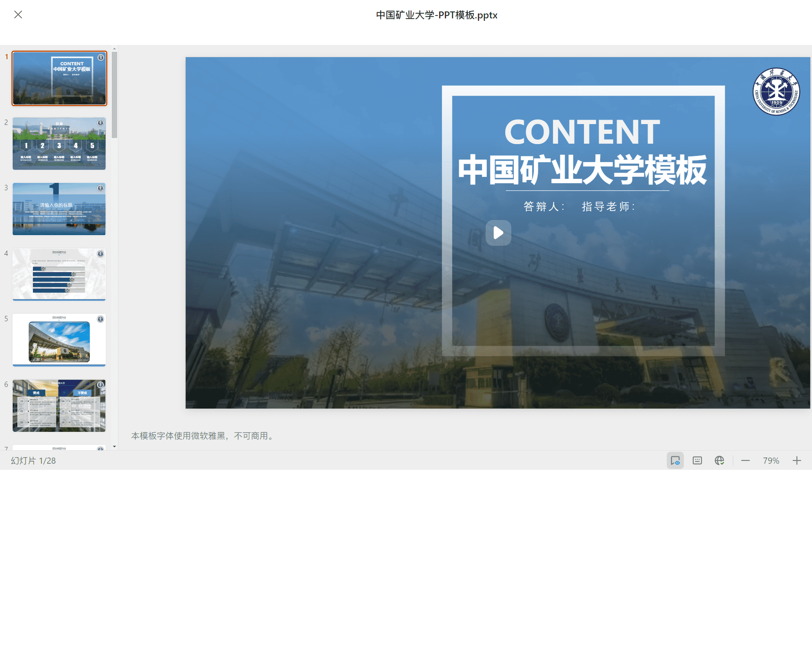This screenshot has height=649, width=812.
Task: Toggle the speaker notes icon
Action: 697,460
